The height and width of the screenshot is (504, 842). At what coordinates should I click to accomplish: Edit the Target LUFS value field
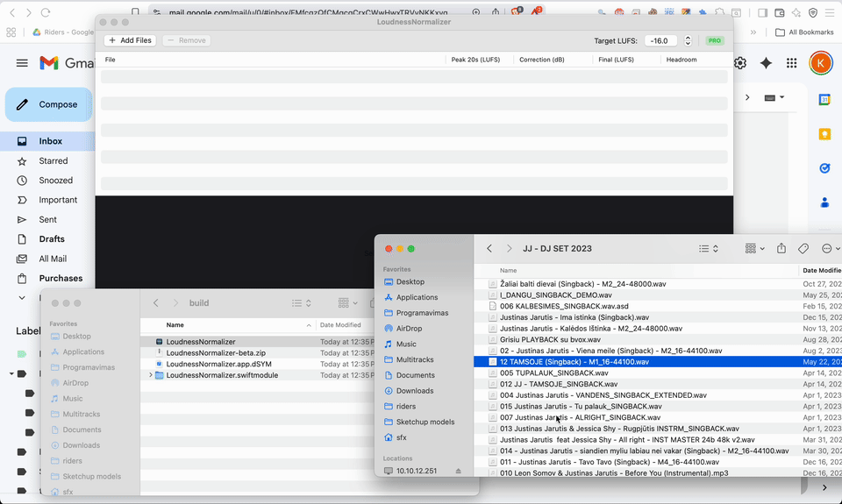tap(660, 41)
